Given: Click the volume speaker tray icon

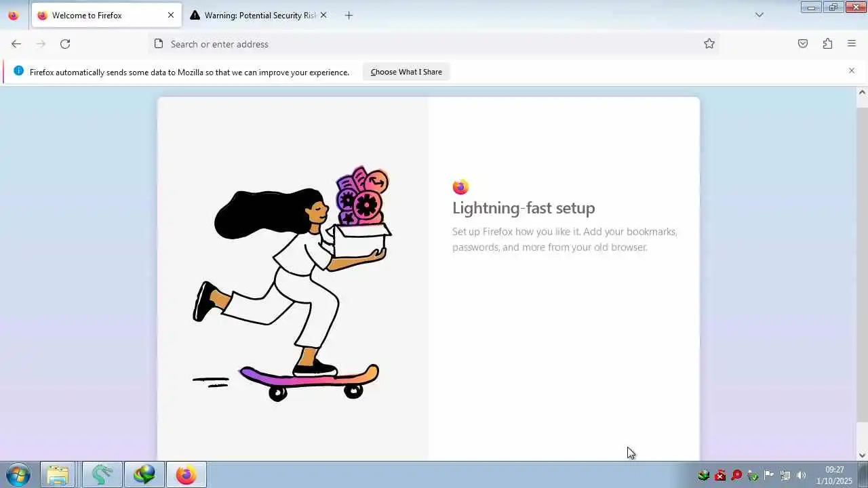Looking at the screenshot, I should (x=802, y=475).
